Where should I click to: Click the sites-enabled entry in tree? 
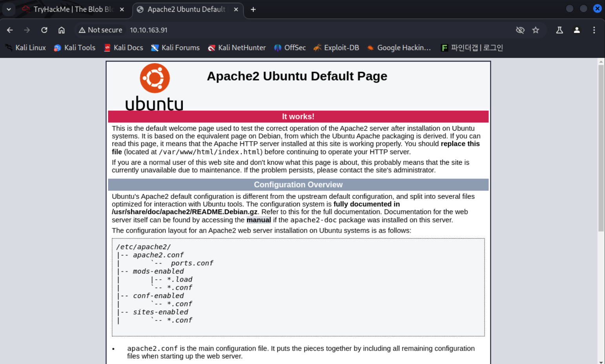(x=160, y=312)
